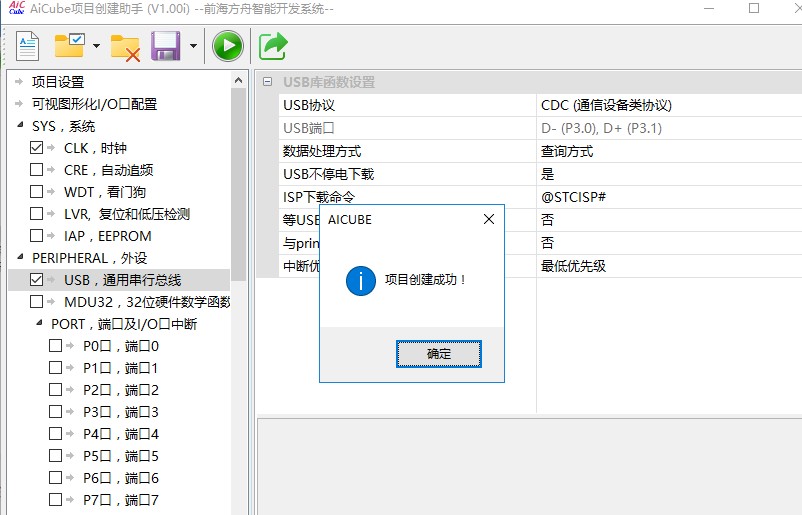Collapse the PERIPHERAL，外设 tree node
The image size is (802, 515).
pyautogui.click(x=20, y=256)
